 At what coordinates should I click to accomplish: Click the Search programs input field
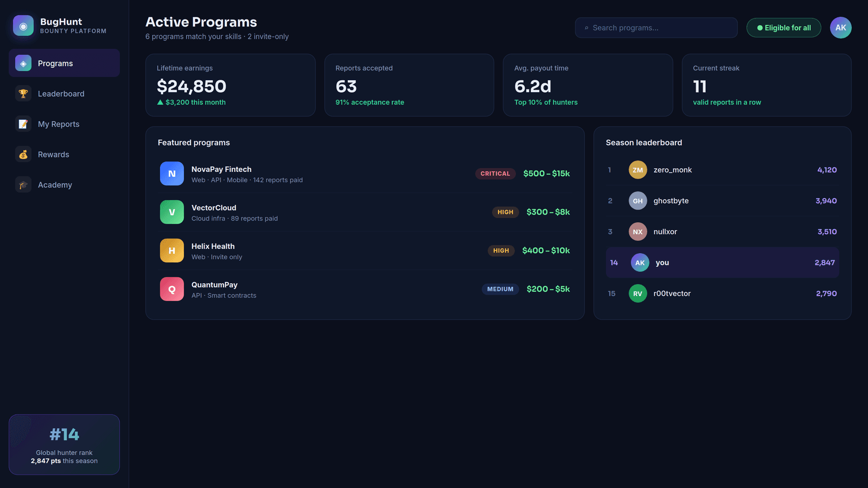(x=656, y=28)
